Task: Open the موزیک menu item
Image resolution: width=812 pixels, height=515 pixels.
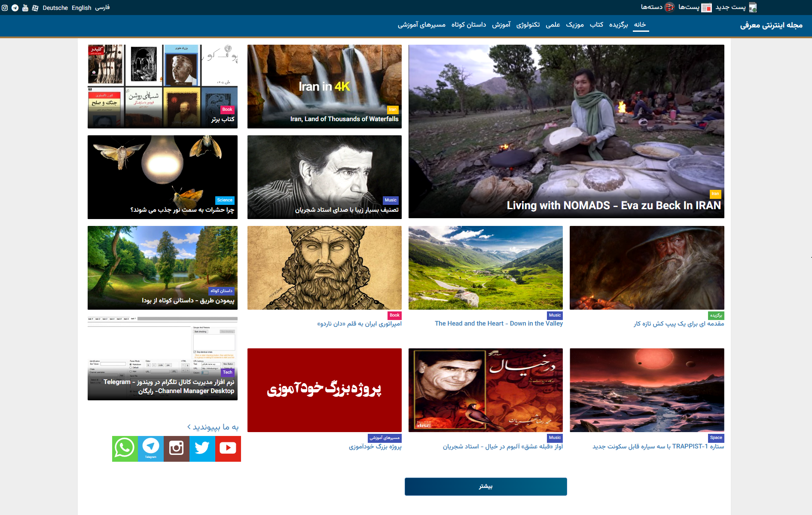Action: [x=575, y=24]
